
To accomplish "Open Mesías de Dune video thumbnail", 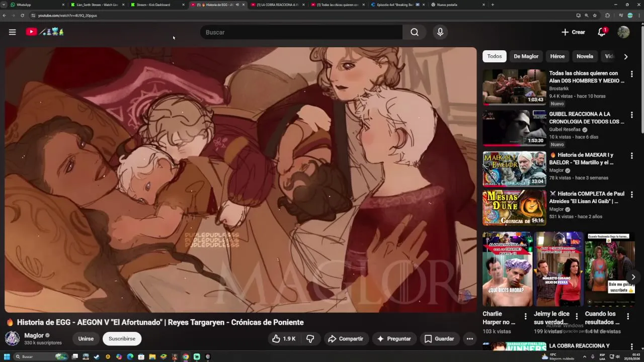I will point(514,208).
